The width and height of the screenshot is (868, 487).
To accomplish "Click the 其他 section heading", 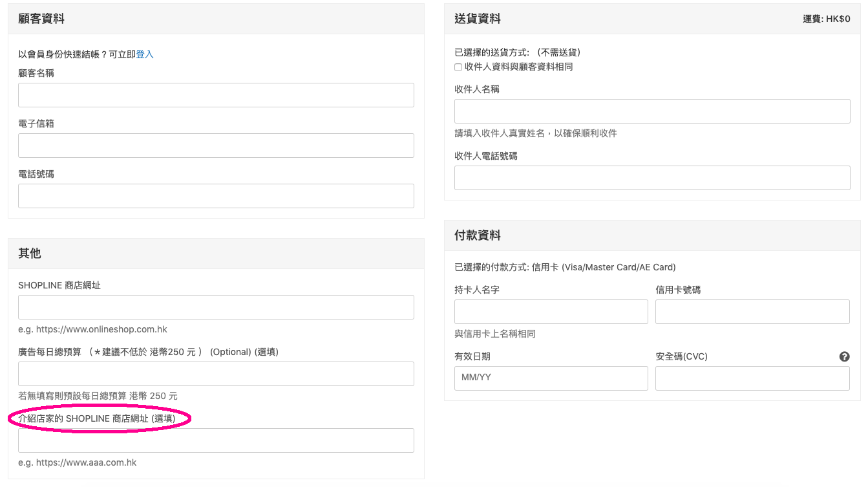I will click(30, 254).
